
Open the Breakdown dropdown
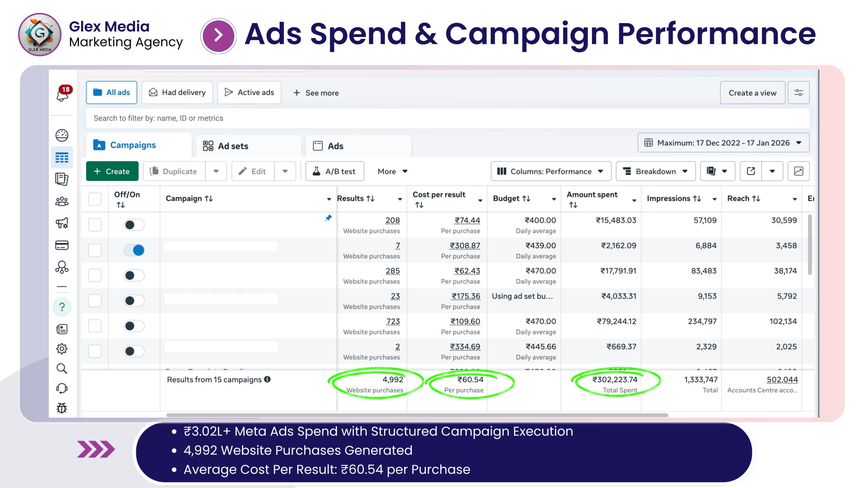coord(655,171)
